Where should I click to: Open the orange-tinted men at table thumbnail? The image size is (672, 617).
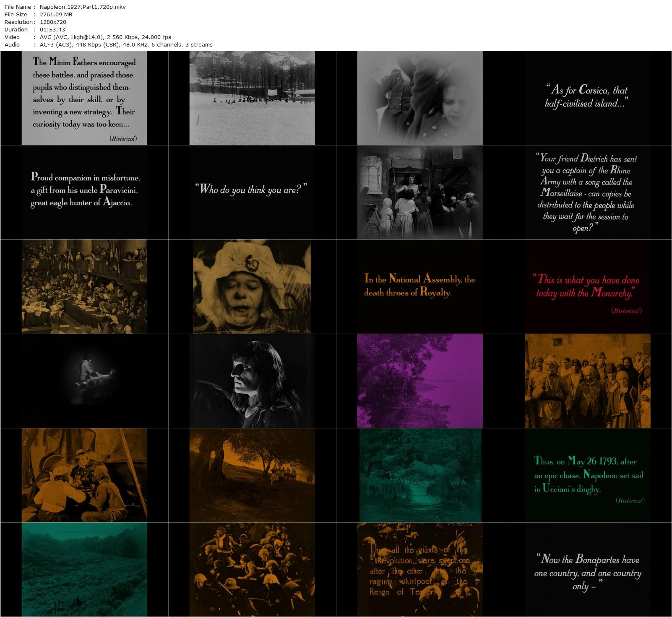coord(84,475)
